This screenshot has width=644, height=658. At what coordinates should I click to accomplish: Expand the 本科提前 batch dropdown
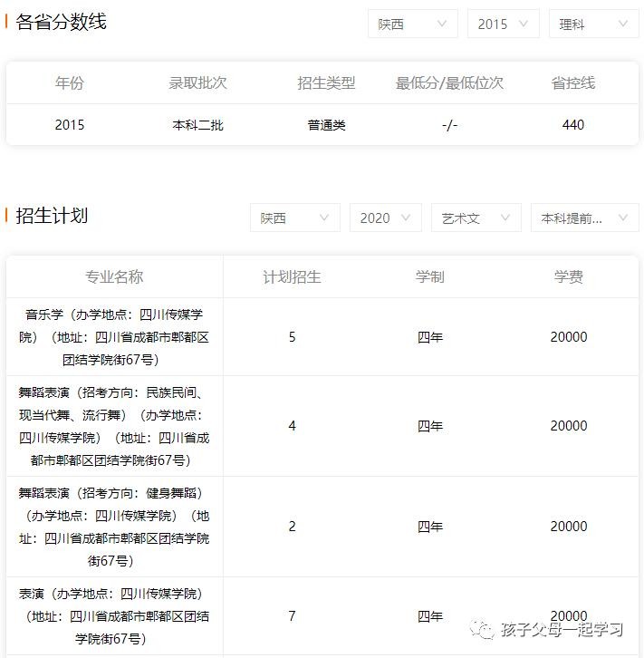[x=583, y=218]
